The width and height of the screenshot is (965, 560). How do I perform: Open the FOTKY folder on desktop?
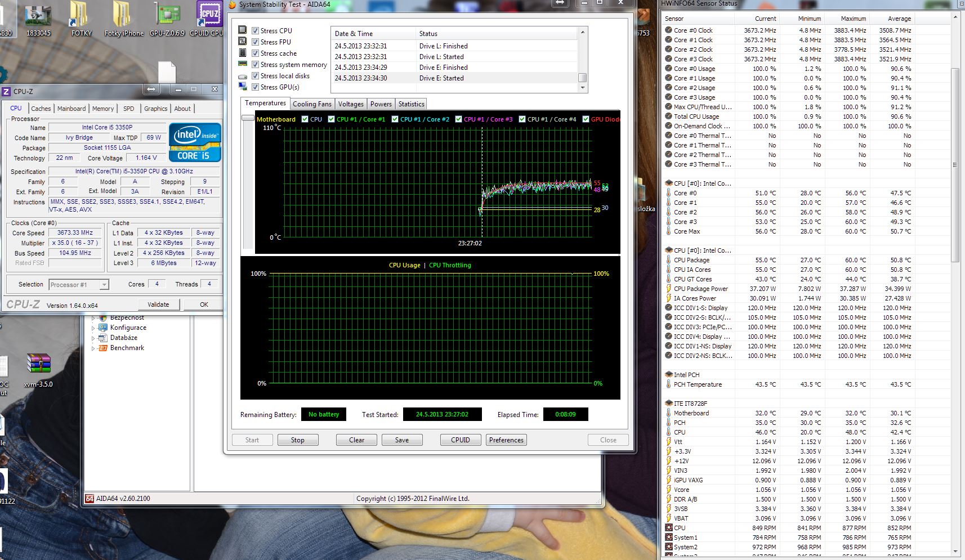80,14
